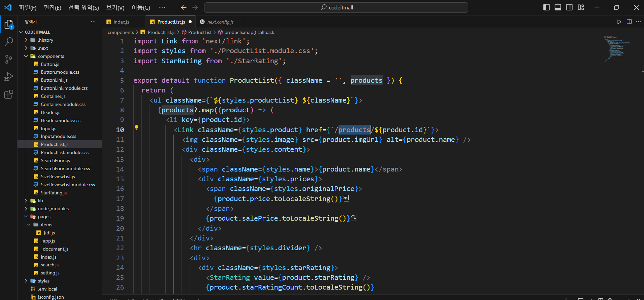Collapse the items folder

click(x=60, y=225)
